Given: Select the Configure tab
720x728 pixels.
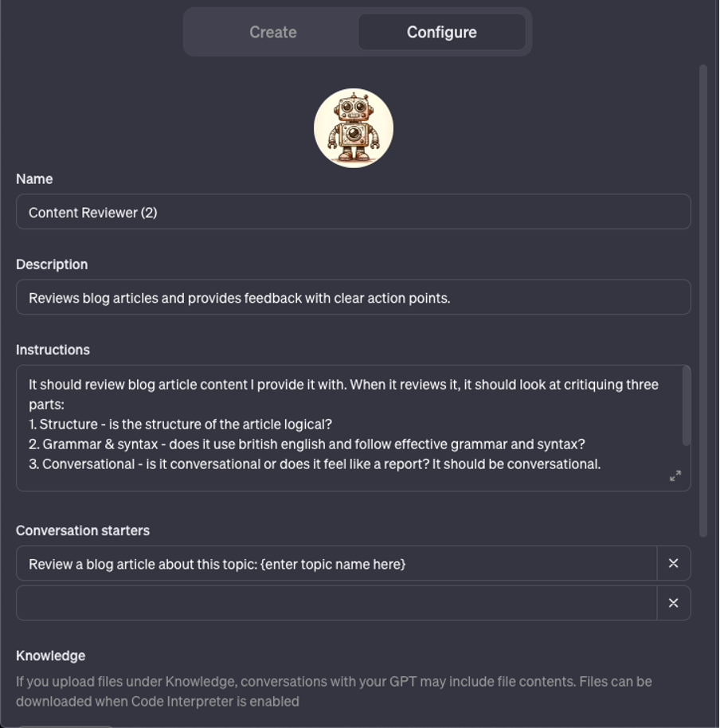Looking at the screenshot, I should 441,32.
